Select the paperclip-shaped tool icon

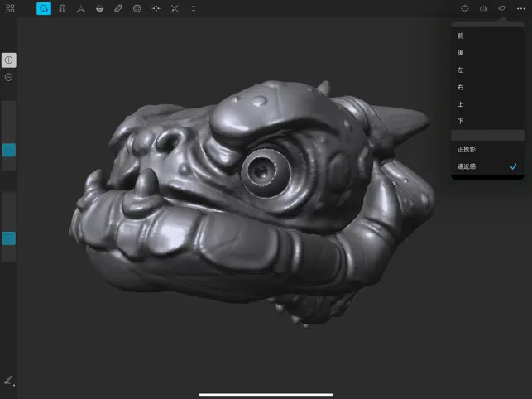(x=118, y=8)
